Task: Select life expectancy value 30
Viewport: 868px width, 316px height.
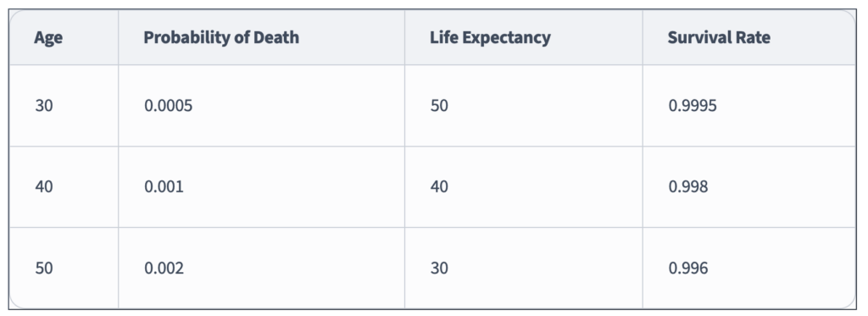Action: [524, 268]
